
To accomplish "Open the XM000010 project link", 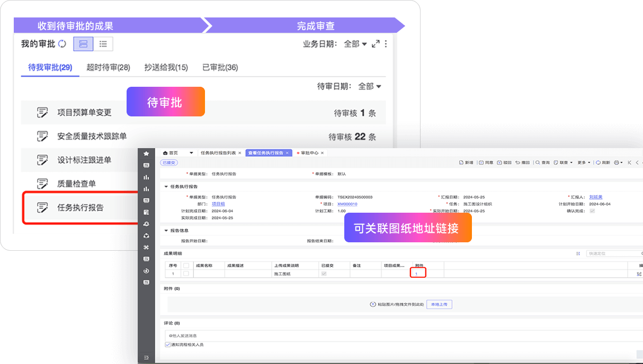I will coord(347,204).
